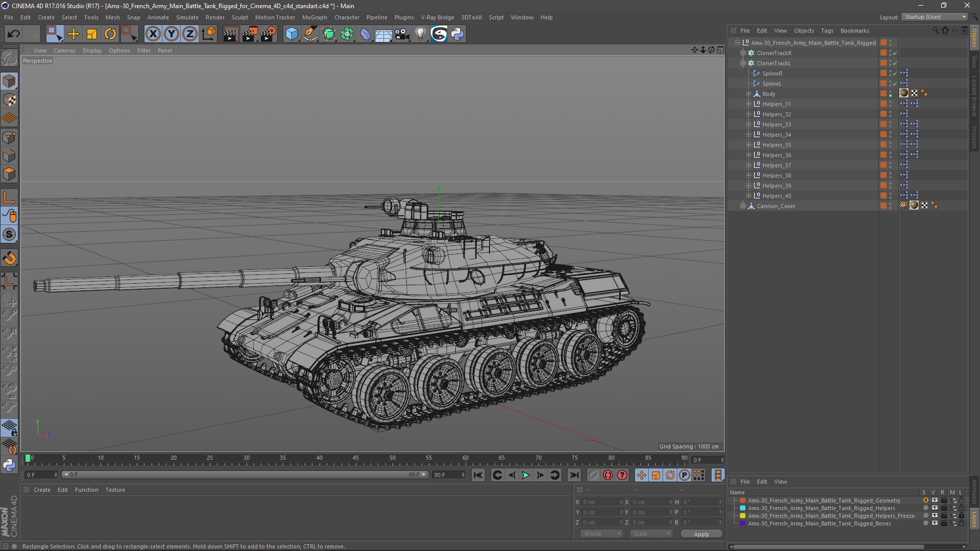980x551 pixels.
Task: Click the deformer icon in toolbar
Action: (365, 34)
